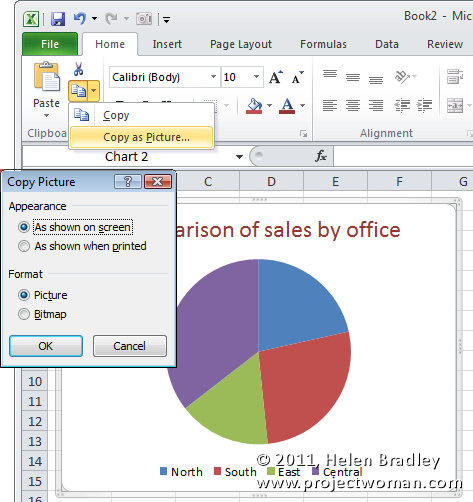Open the Page Layout tab

tap(241, 44)
